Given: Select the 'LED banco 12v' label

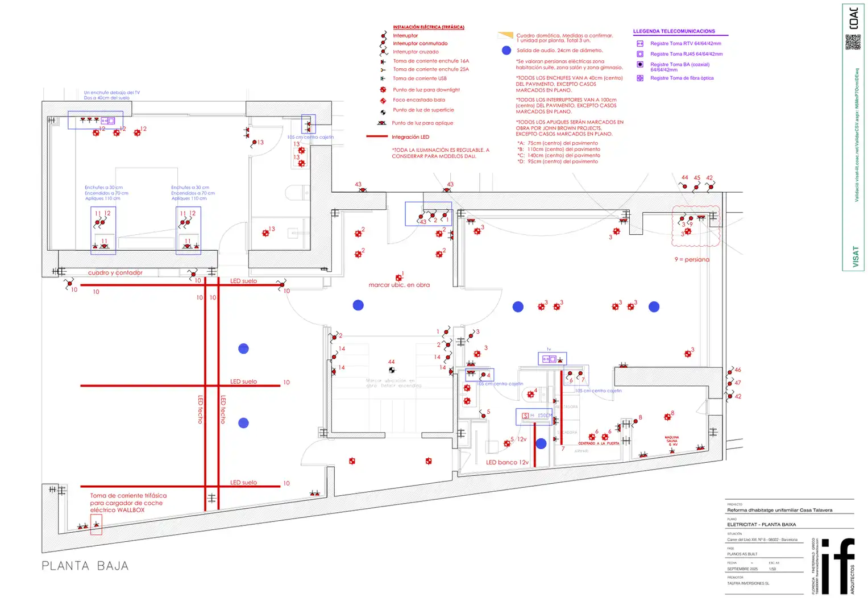Looking at the screenshot, I should [507, 463].
